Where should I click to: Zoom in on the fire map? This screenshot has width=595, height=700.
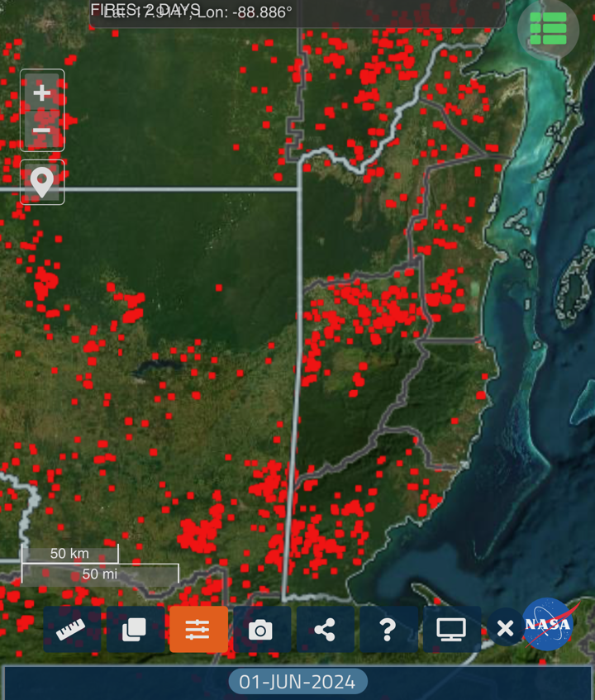point(42,93)
